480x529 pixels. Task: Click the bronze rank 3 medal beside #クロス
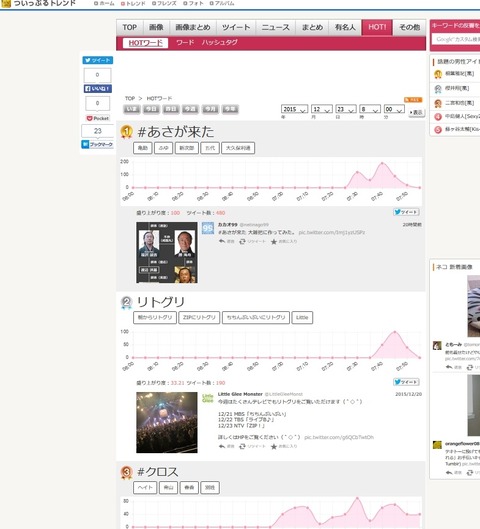(x=126, y=472)
